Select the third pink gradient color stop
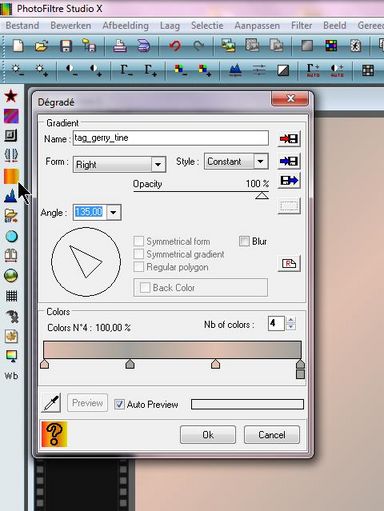This screenshot has height=511, width=384. (215, 364)
